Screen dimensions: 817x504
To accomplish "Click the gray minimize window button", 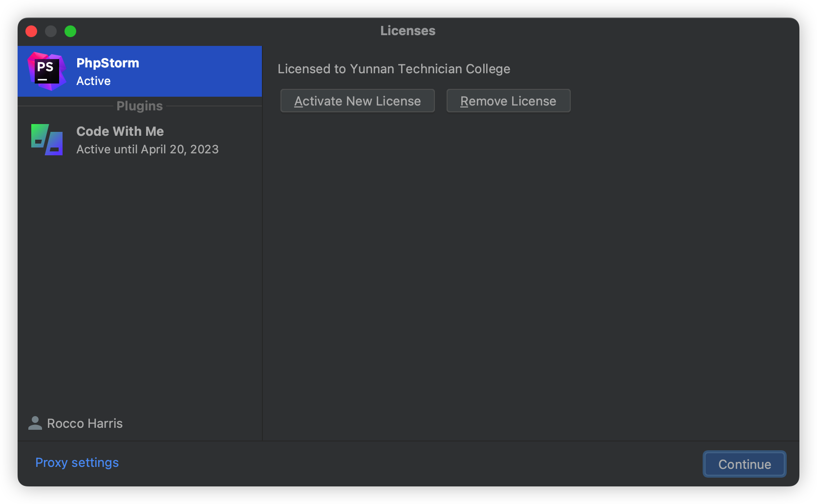I will [51, 31].
